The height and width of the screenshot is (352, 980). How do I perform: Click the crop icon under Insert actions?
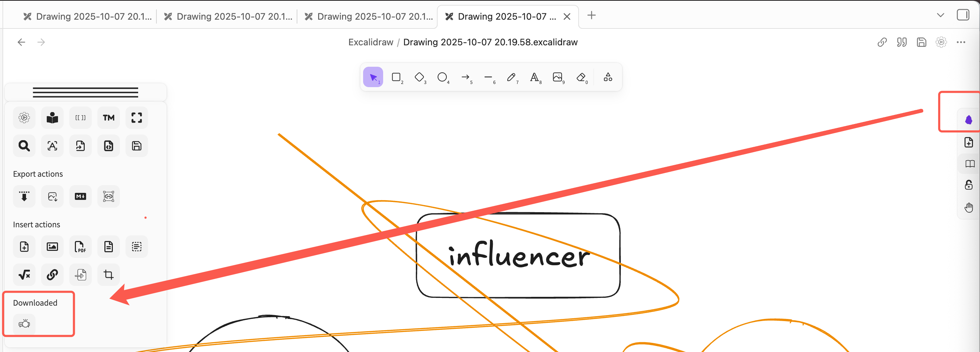point(108,275)
